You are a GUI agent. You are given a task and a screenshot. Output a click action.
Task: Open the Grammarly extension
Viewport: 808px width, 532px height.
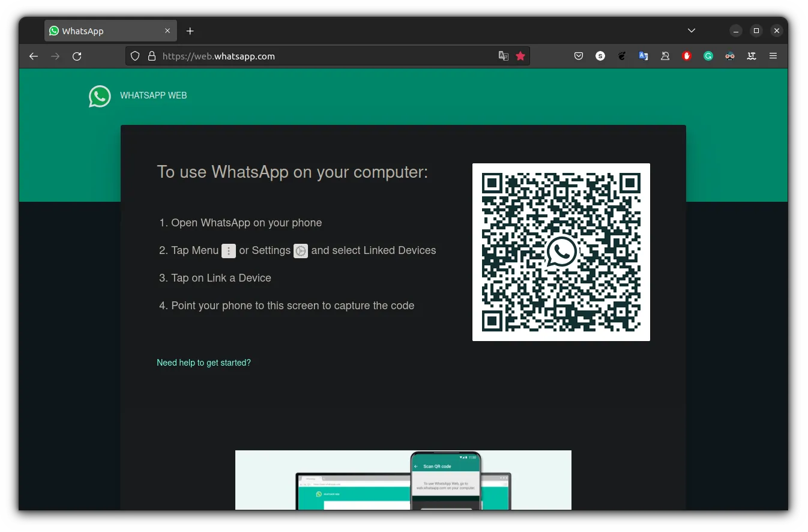tap(708, 56)
